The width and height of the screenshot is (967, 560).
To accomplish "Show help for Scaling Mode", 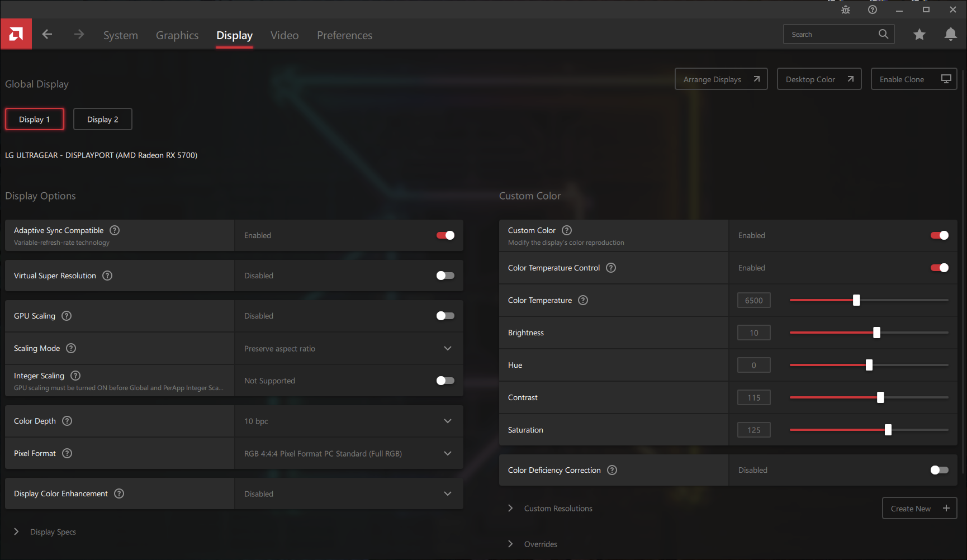I will pyautogui.click(x=71, y=348).
